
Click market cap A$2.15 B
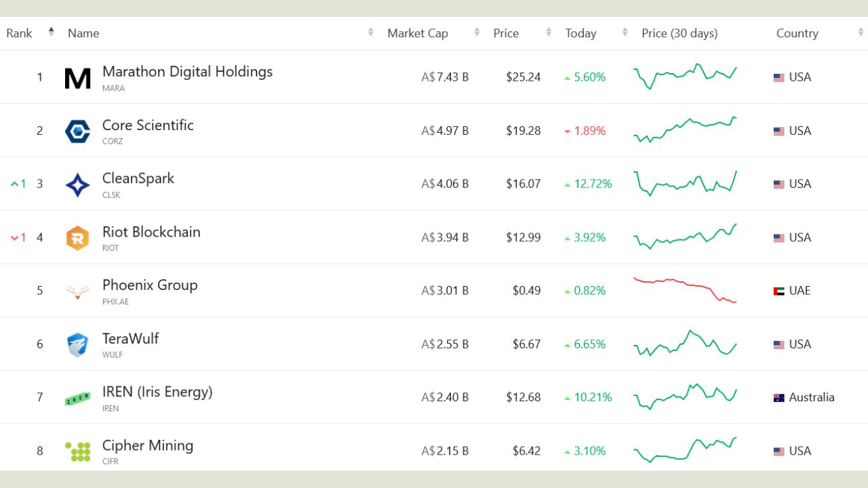coord(445,451)
